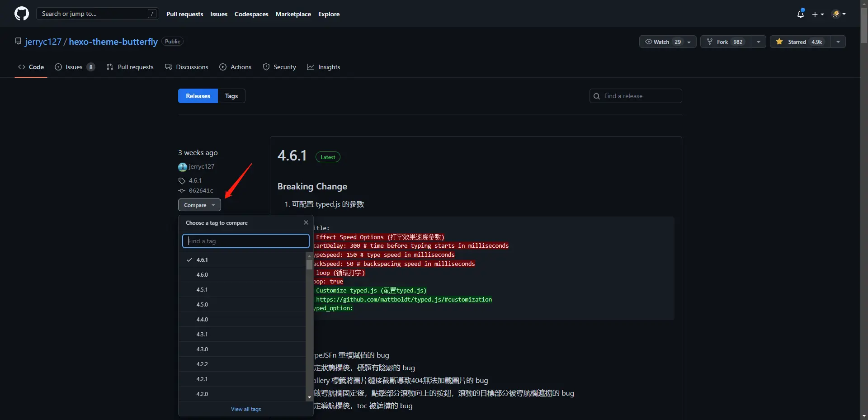This screenshot has height=420, width=868.
Task: Select the Code tab
Action: click(31, 67)
